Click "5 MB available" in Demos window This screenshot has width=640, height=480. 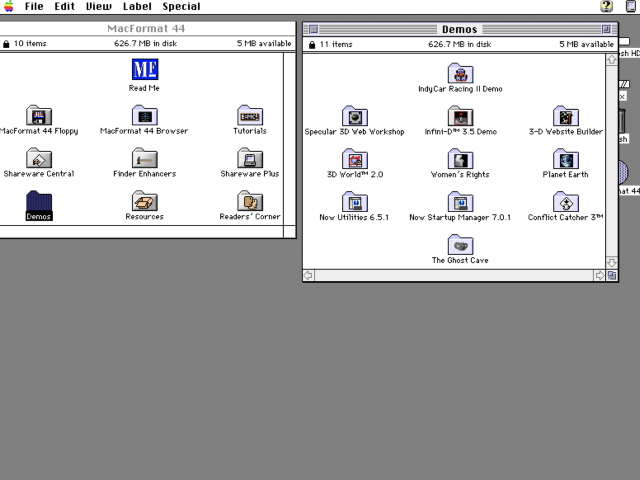pyautogui.click(x=587, y=44)
